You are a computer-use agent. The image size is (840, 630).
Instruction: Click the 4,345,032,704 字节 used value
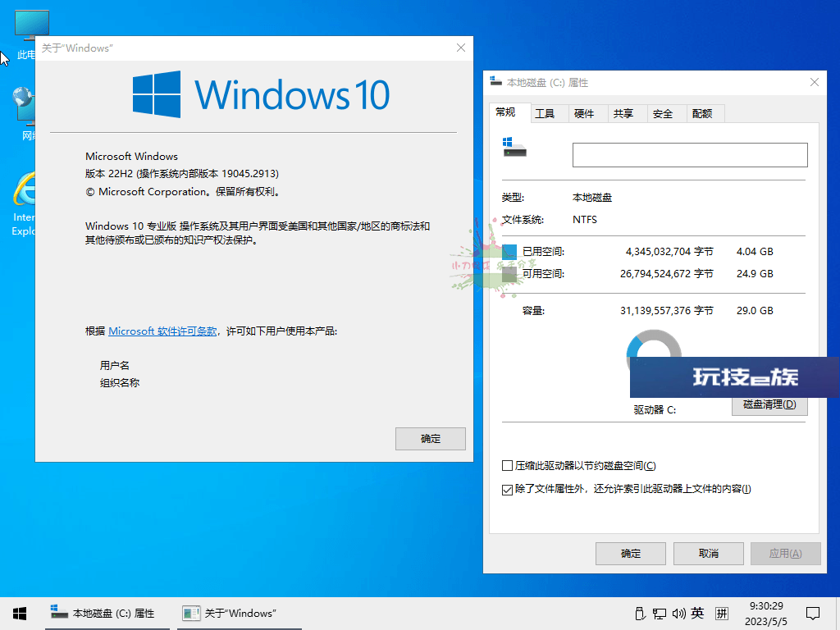click(669, 252)
